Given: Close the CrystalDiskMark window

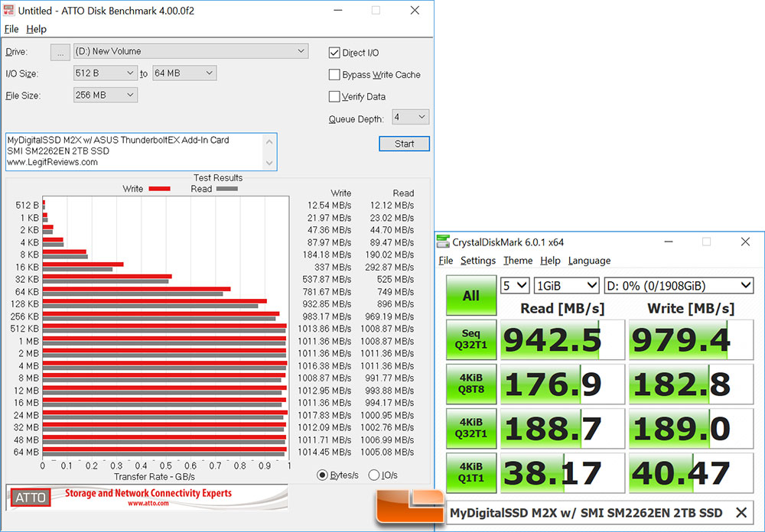Looking at the screenshot, I should click(x=745, y=242).
